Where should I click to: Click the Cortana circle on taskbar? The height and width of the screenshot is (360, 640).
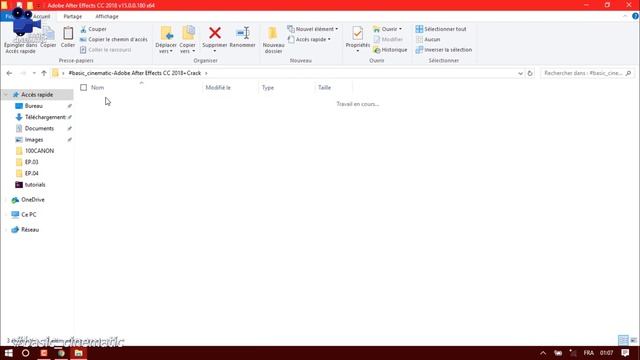25,353
